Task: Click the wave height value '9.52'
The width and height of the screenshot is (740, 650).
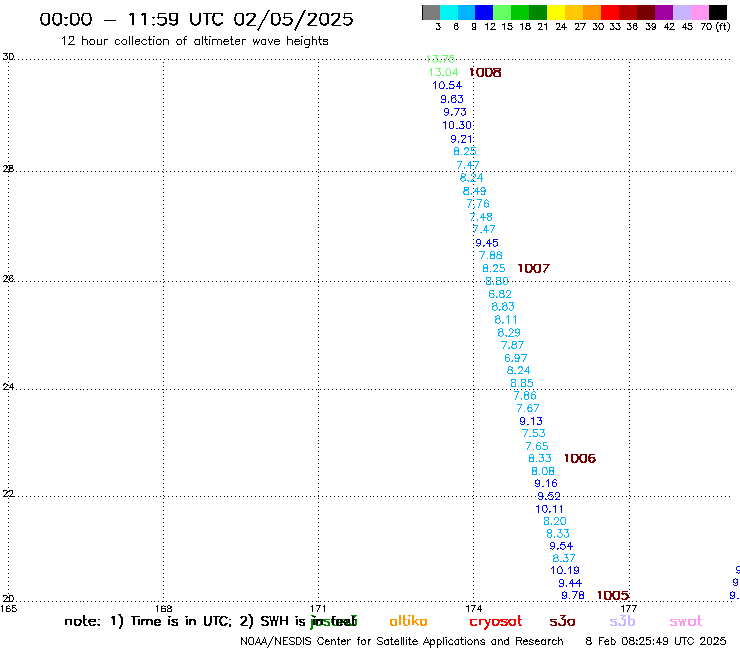Action: 549,496
